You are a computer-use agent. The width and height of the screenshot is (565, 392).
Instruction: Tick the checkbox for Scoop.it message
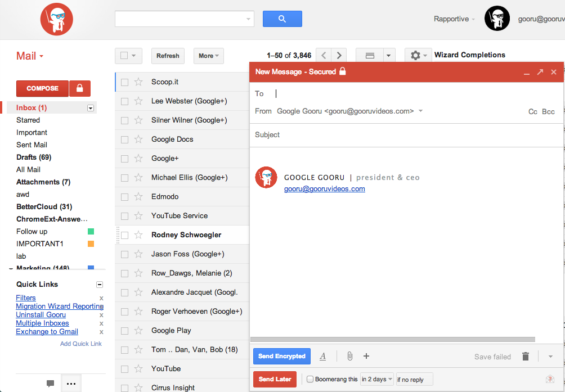[125, 83]
